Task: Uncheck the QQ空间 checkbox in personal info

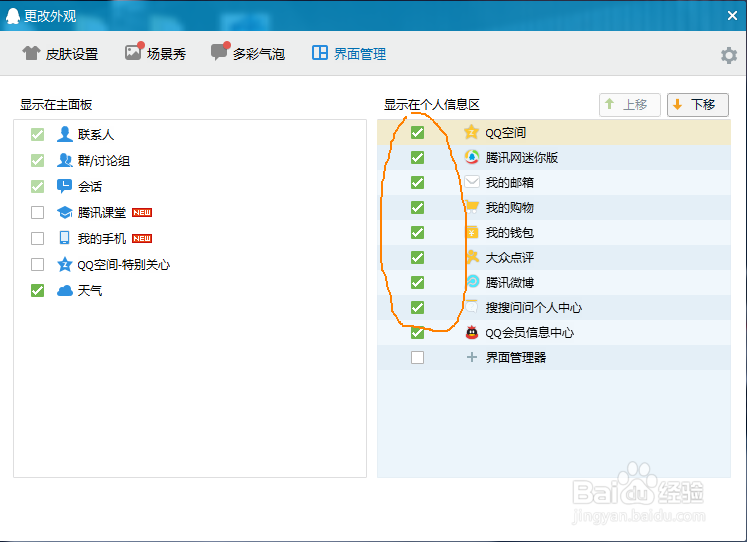Action: [x=417, y=132]
